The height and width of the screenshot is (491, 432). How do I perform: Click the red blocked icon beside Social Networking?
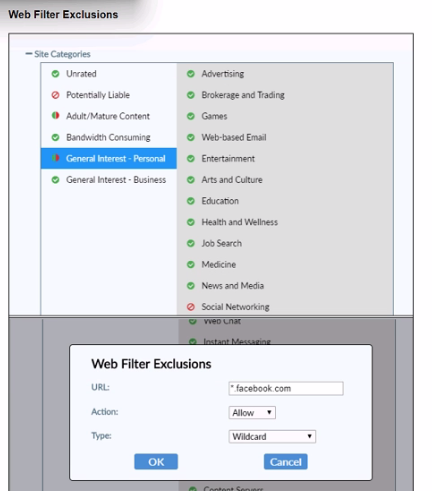(191, 307)
